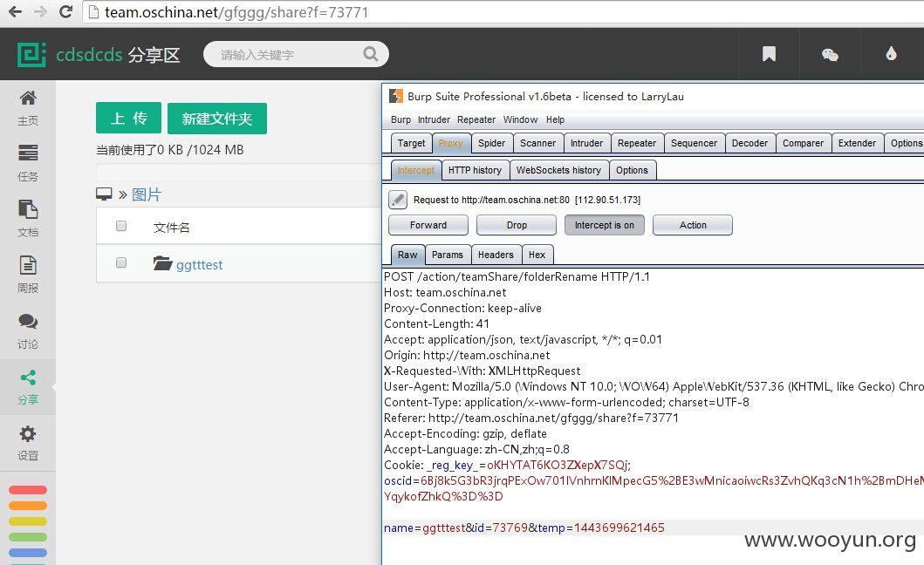Switch to the main Options tab
924x565 pixels.
(905, 143)
